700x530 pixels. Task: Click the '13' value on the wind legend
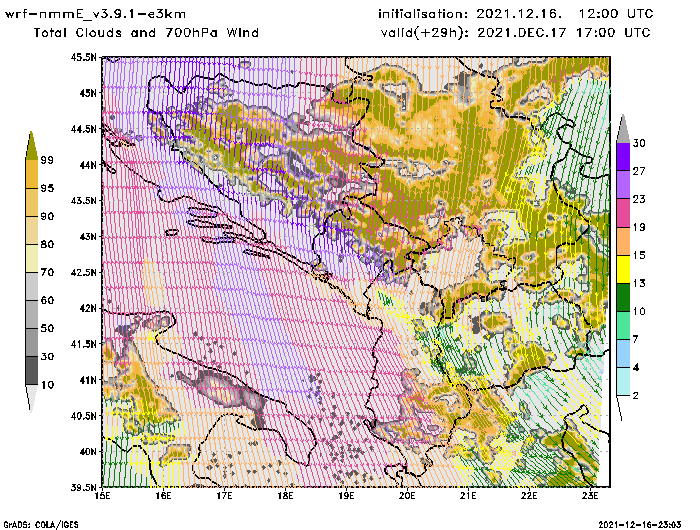(639, 283)
